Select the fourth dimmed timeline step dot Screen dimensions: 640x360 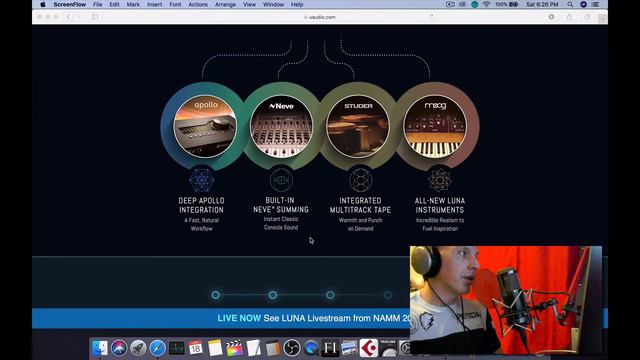(x=388, y=295)
